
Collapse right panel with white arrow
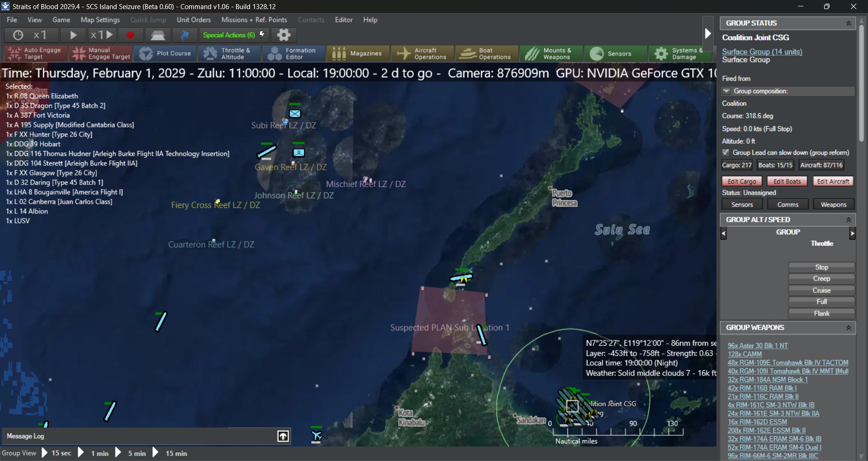(x=708, y=33)
